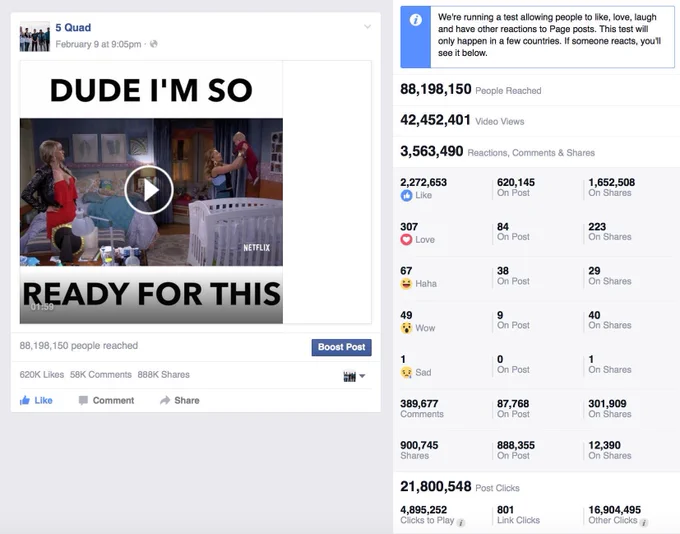Play the video in the post
The image size is (680, 534).
[x=149, y=190]
